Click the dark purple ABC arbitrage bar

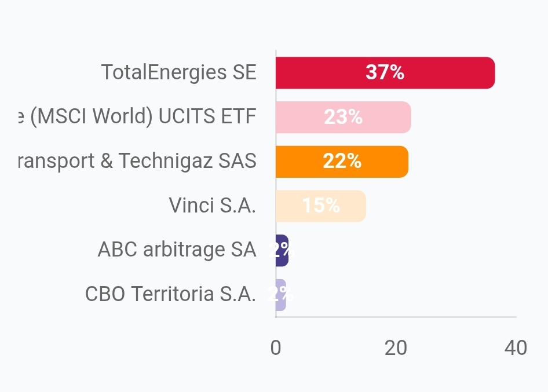282,251
